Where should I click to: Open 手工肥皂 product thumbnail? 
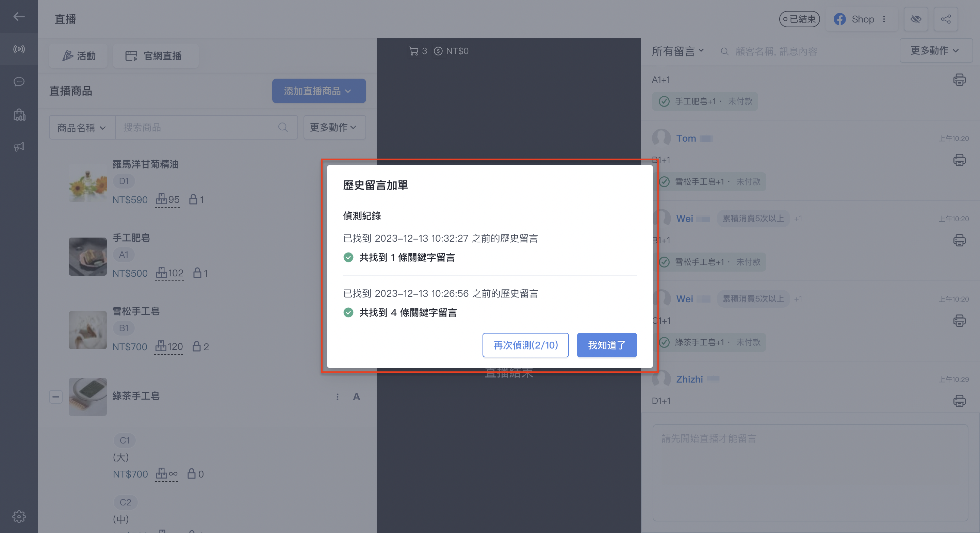(x=87, y=256)
